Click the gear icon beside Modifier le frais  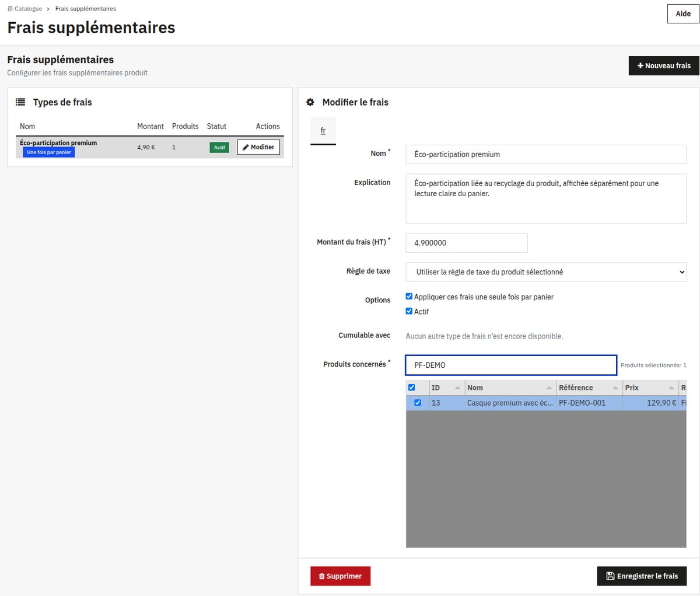click(x=310, y=102)
